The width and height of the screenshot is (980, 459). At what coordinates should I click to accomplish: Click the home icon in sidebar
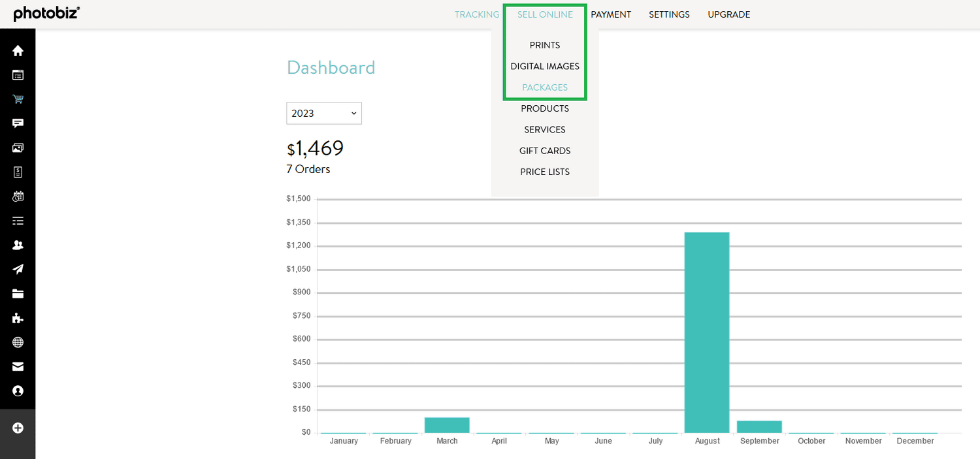click(18, 51)
